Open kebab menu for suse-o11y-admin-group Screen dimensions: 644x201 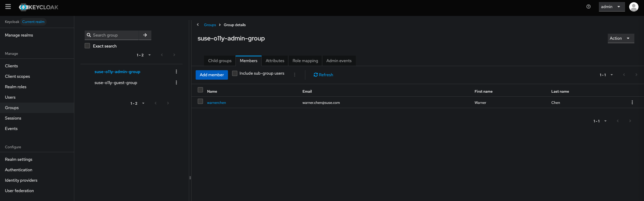tap(176, 72)
